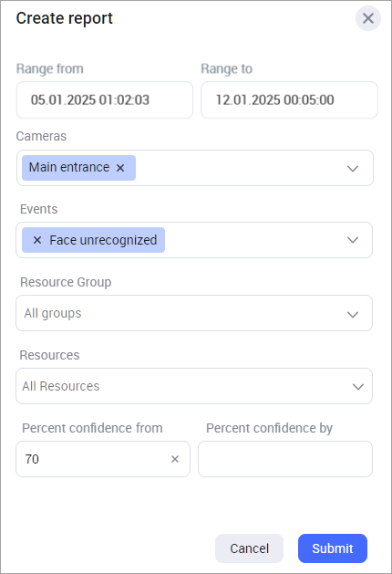392x574 pixels.
Task: Select the Main entrance tag text
Action: tap(69, 167)
